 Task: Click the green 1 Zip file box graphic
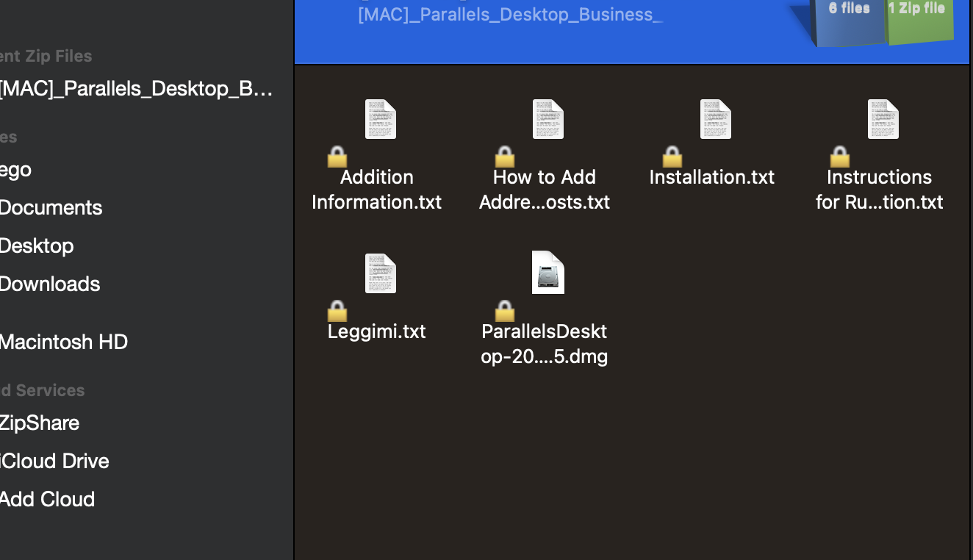tap(920, 21)
